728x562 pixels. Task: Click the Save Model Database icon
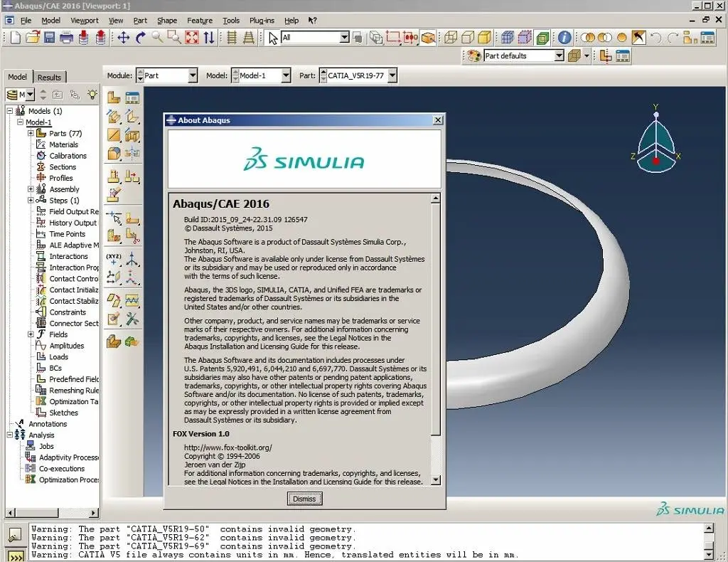click(x=49, y=36)
